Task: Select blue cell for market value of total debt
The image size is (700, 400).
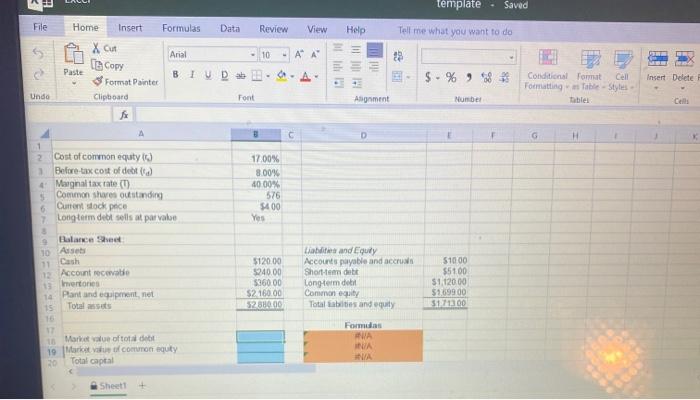Action: (x=260, y=337)
